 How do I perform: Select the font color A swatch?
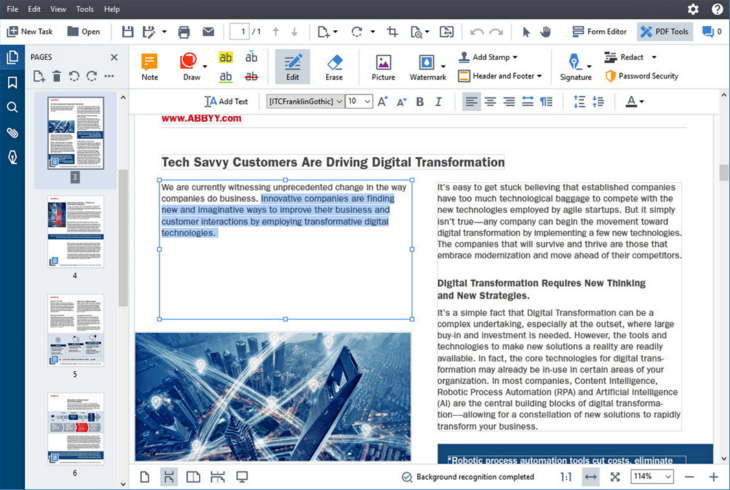coord(631,102)
